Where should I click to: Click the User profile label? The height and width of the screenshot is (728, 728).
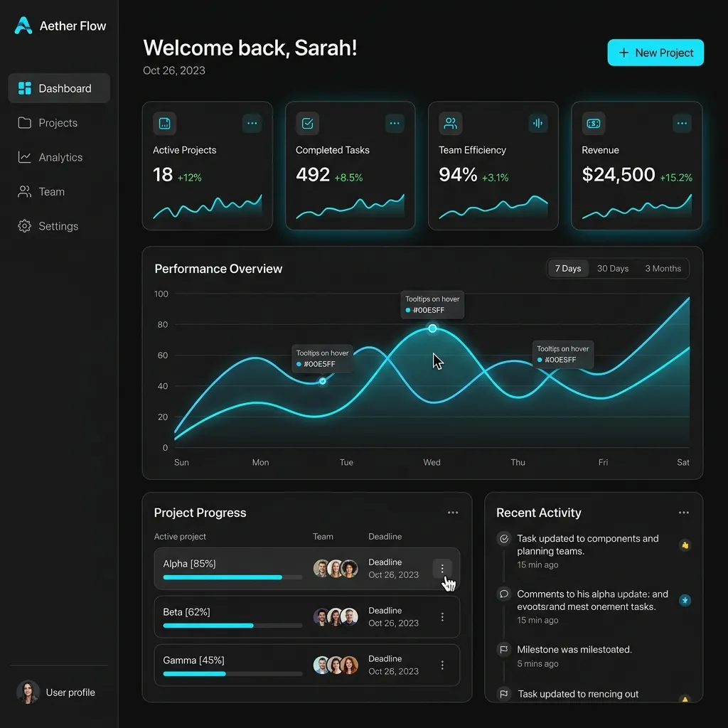click(70, 692)
